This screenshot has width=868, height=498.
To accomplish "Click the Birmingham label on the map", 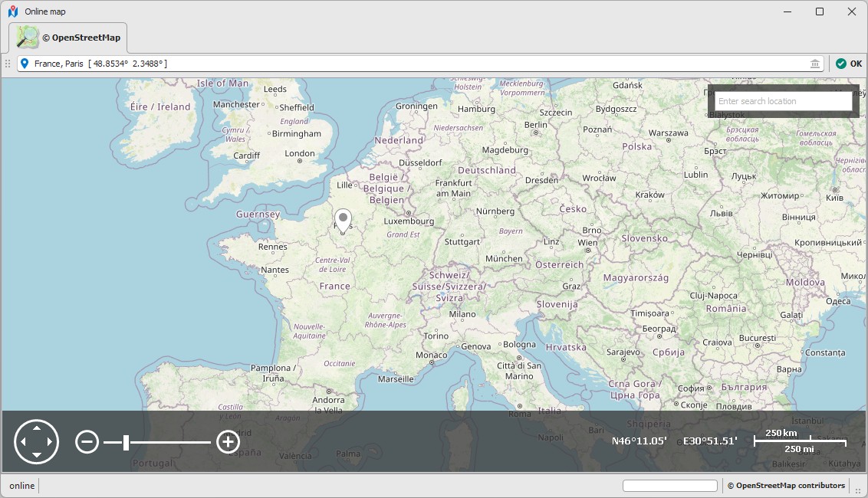I will pyautogui.click(x=296, y=133).
